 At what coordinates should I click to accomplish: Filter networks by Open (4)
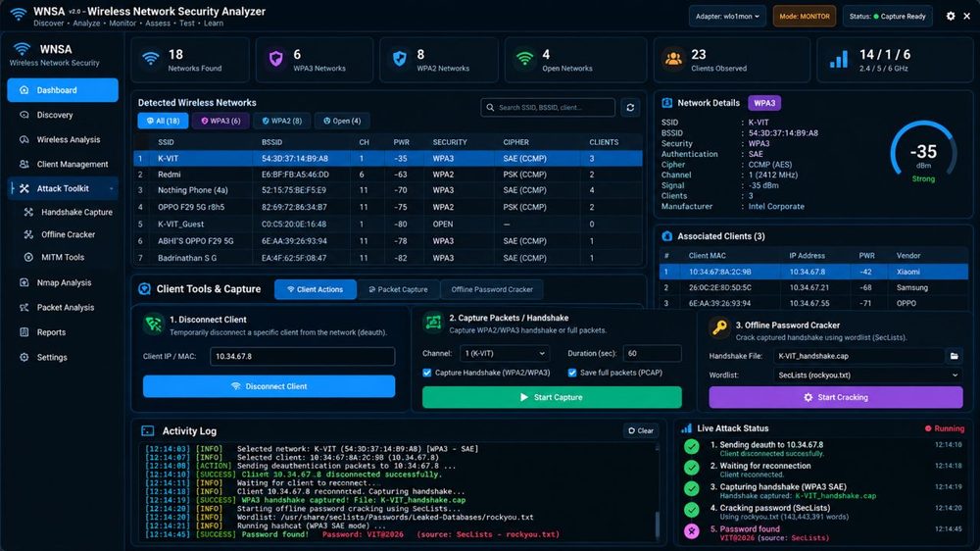342,121
